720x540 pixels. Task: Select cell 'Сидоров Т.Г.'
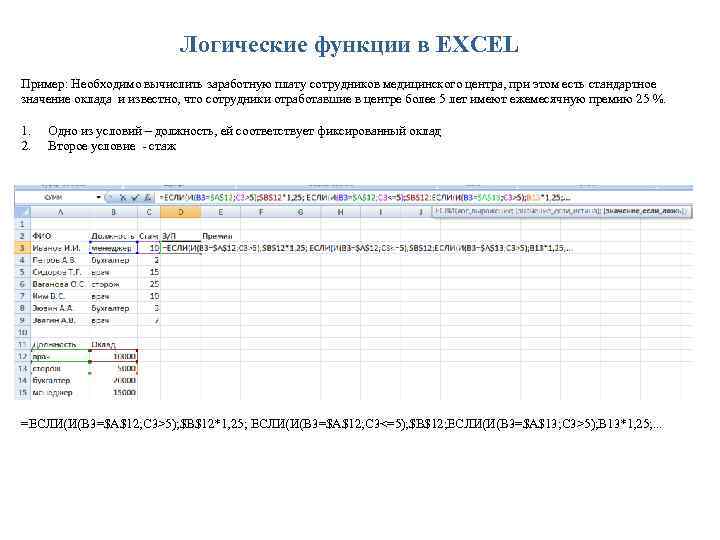pyautogui.click(x=60, y=272)
